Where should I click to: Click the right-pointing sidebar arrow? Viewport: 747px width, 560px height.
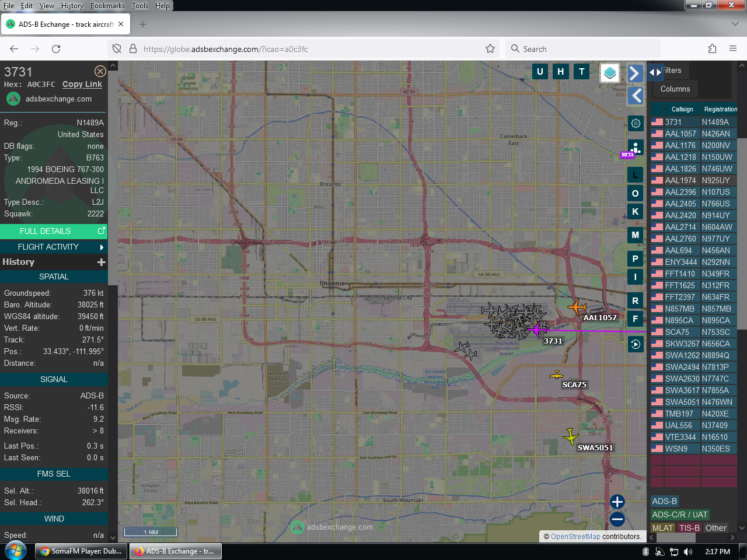click(x=635, y=73)
